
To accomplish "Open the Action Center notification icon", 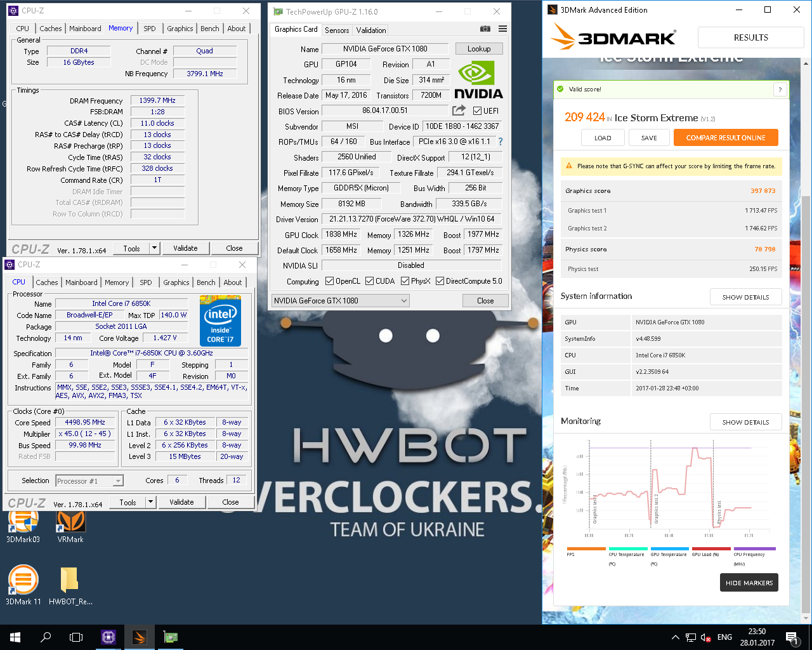I will [x=791, y=637].
